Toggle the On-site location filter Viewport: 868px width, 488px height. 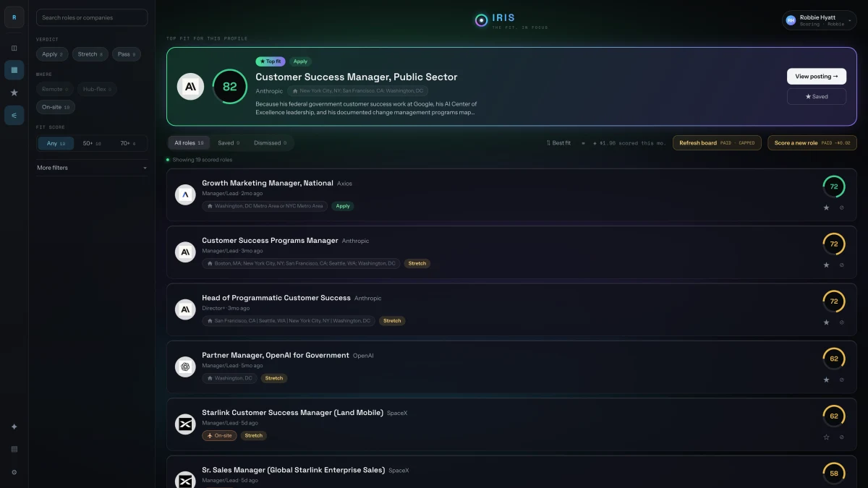(x=56, y=107)
